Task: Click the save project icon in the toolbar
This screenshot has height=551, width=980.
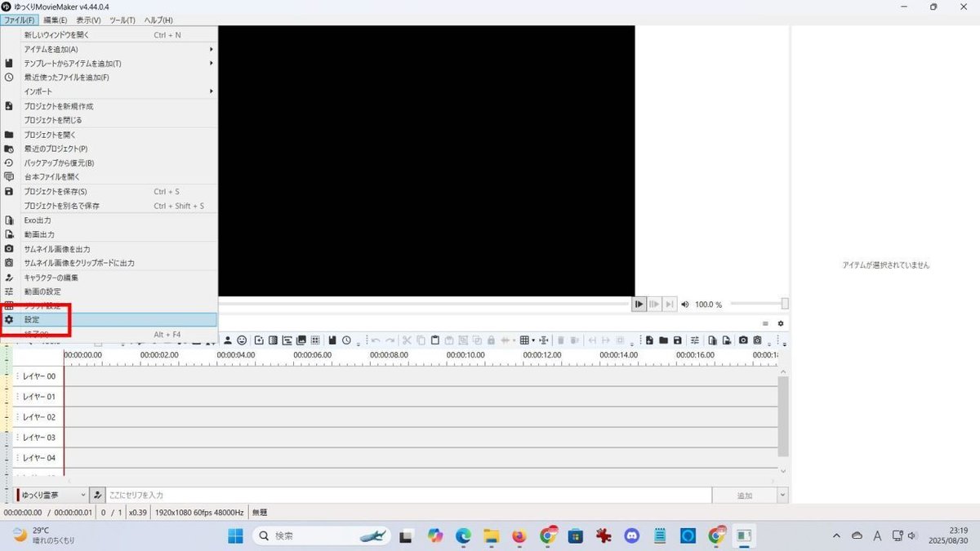Action: pos(678,340)
